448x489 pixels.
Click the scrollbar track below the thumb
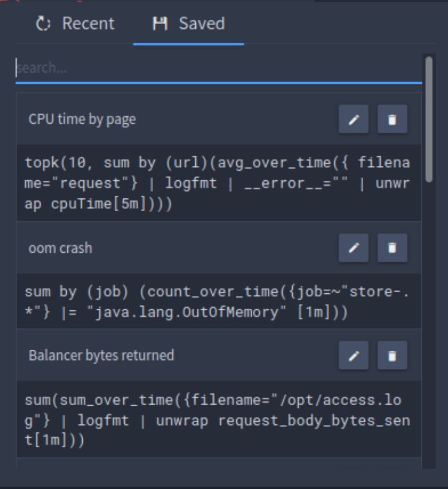point(429,324)
